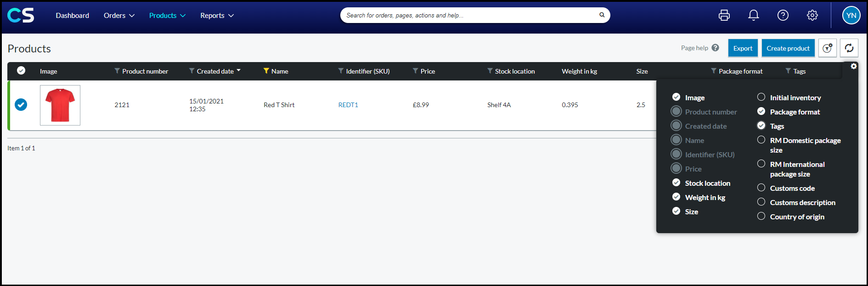This screenshot has height=286, width=868.
Task: Enable the Customs code column option
Action: click(x=761, y=188)
